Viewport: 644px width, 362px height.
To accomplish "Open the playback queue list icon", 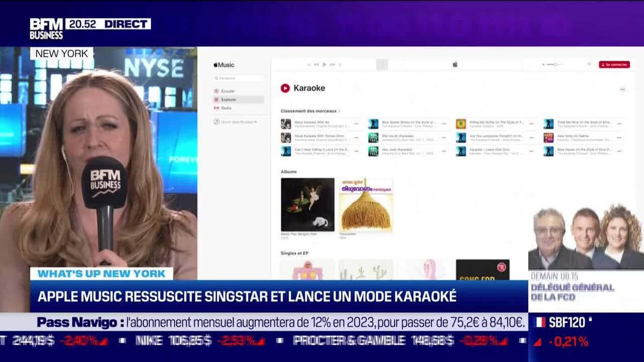I will pyautogui.click(x=589, y=64).
